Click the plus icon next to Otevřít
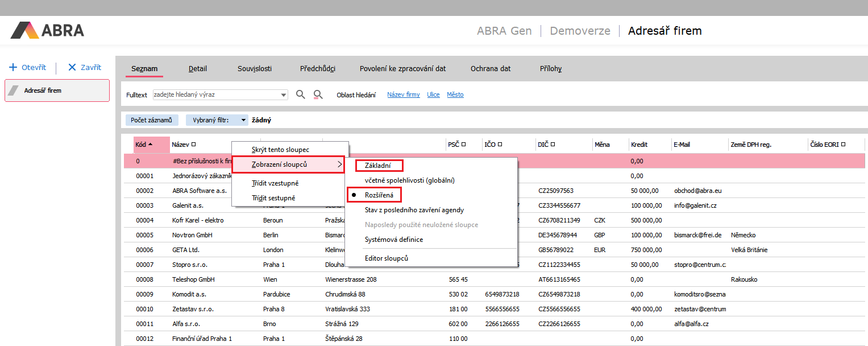 [14, 67]
